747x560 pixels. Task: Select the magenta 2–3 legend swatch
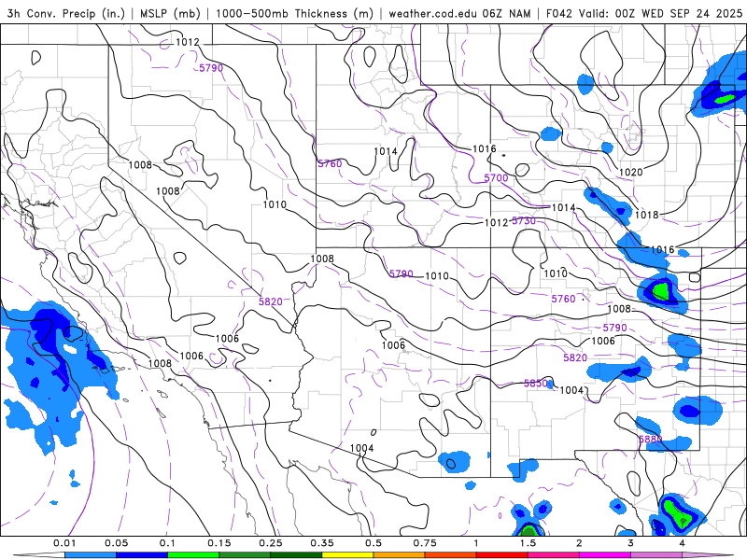coord(605,555)
